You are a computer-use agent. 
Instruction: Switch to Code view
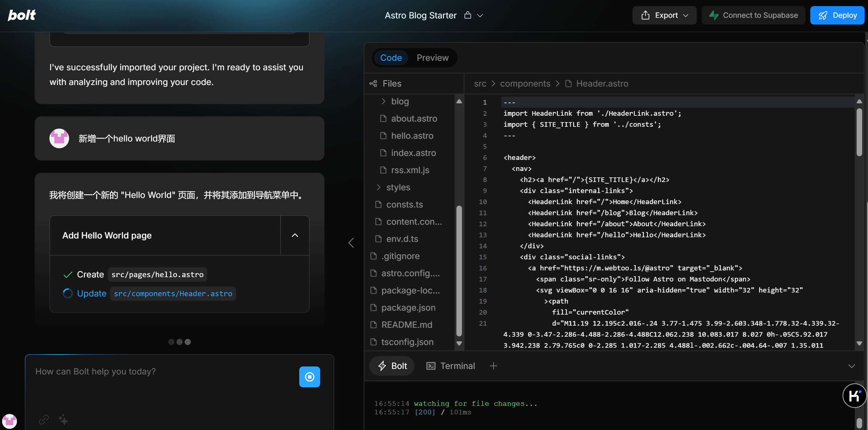[x=390, y=58]
